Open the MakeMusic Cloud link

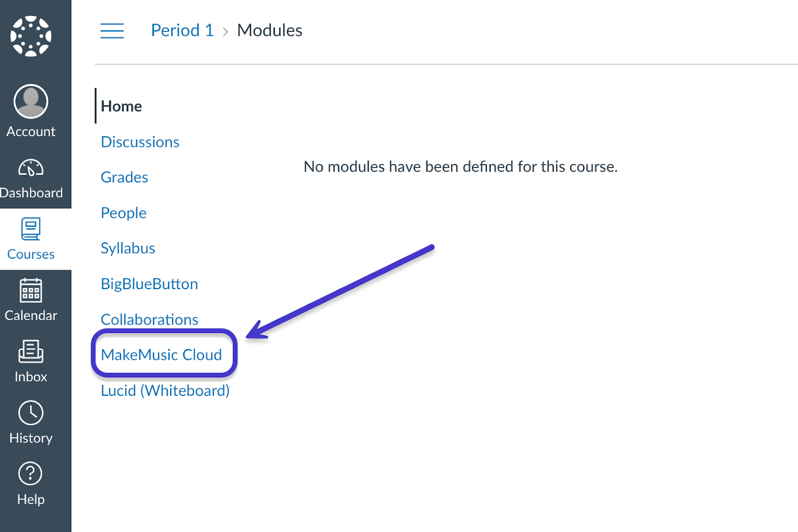[x=162, y=355]
